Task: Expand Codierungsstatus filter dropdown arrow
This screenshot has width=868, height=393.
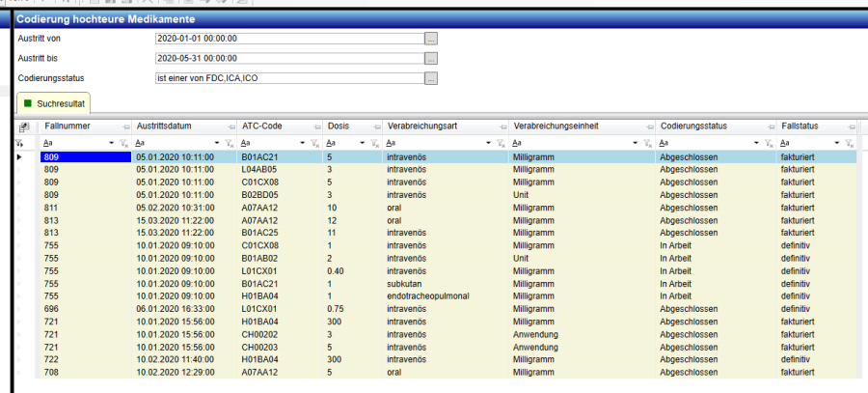Action: (755, 142)
